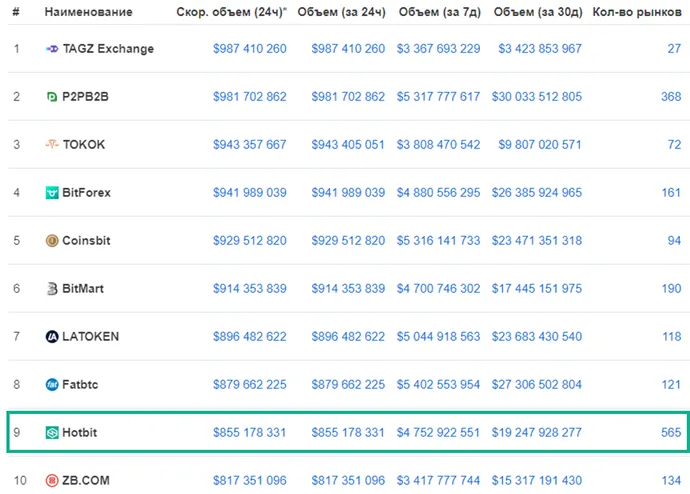Click Hotbit 7-day volume $4 752 922 551
Screen dimensions: 690x494
(438, 432)
